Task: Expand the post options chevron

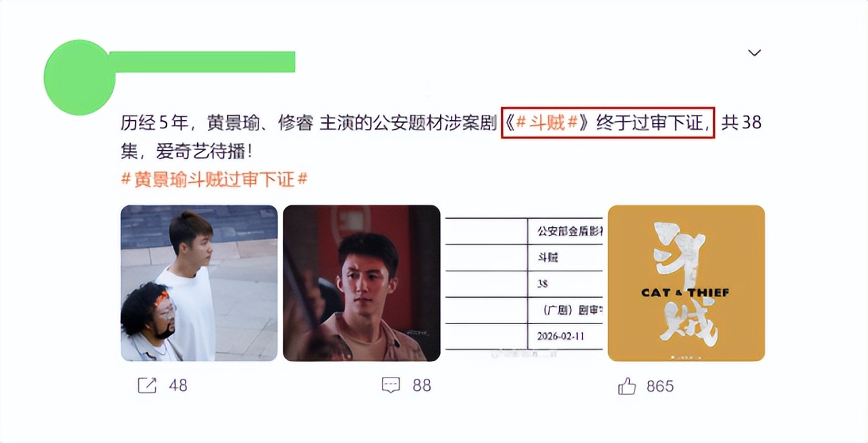Action: tap(755, 53)
